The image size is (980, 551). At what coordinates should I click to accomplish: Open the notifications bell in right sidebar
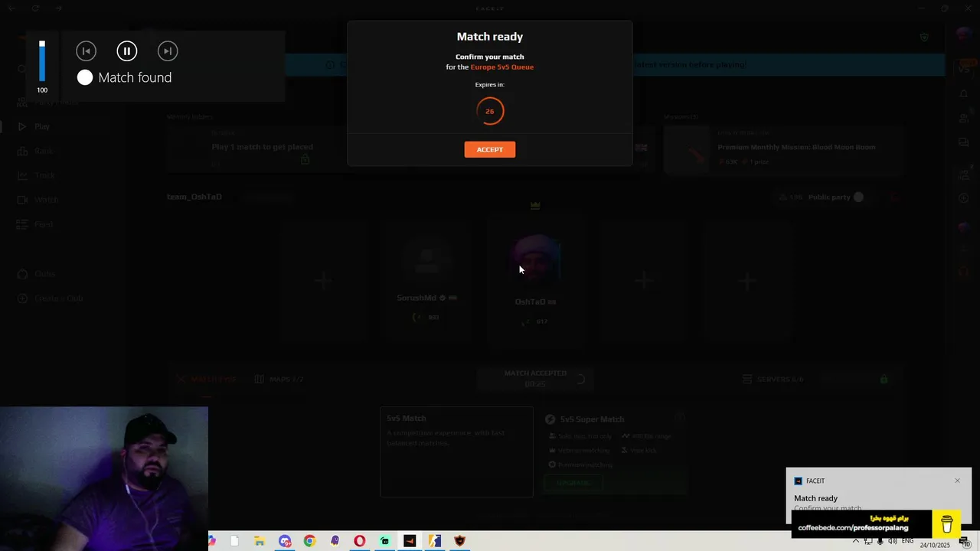click(x=964, y=93)
